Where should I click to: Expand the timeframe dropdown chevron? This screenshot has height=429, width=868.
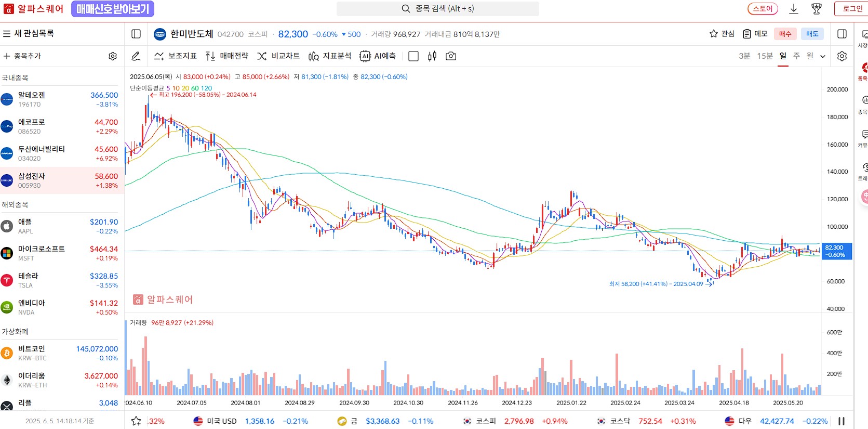(x=823, y=56)
